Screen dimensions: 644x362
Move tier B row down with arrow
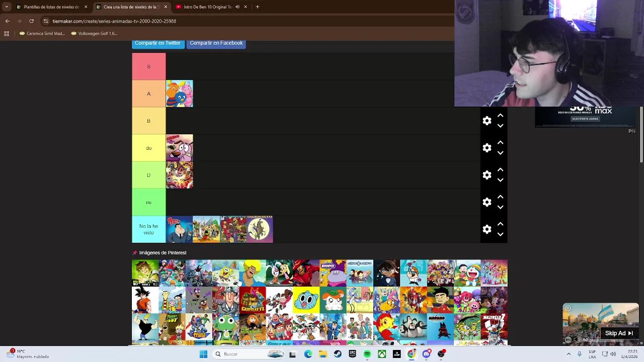pos(500,126)
